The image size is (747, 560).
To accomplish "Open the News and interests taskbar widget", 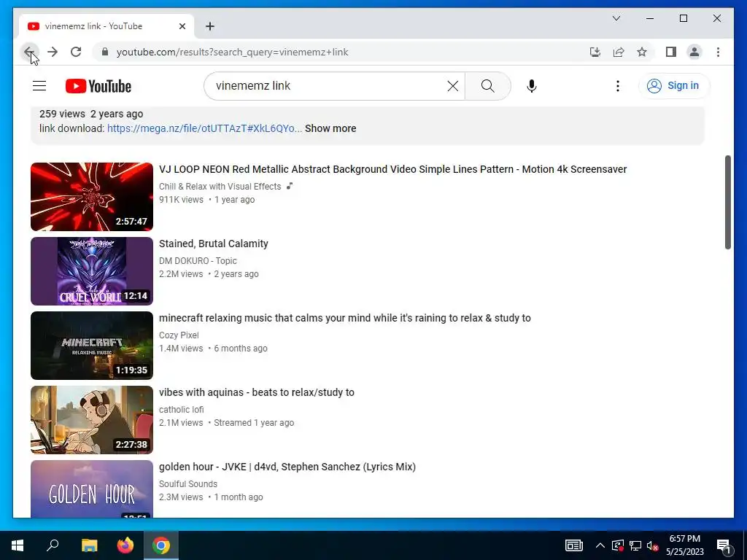I will coord(573,545).
